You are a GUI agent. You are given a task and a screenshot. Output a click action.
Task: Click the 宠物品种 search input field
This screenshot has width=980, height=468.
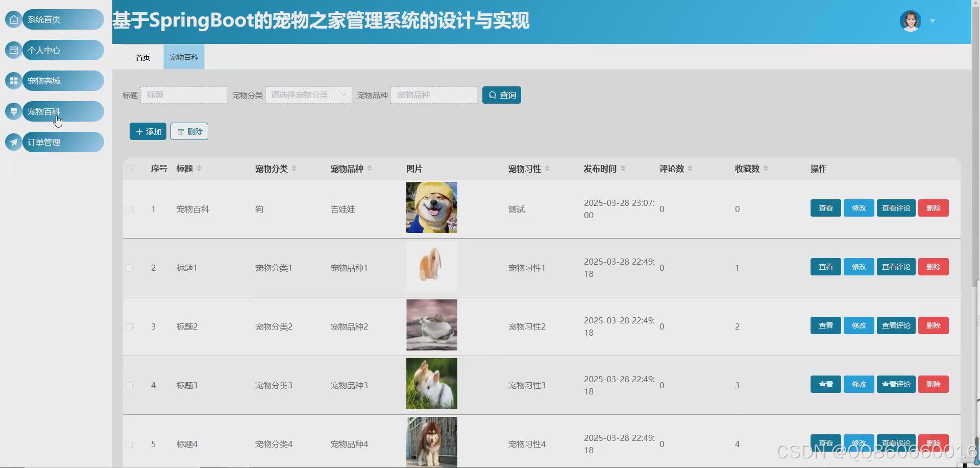[x=434, y=95]
